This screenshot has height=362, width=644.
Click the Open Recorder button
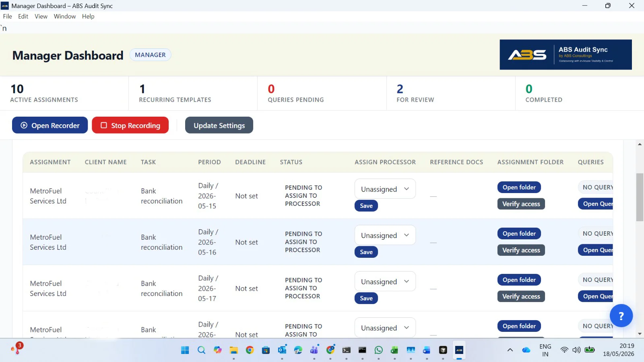50,125
